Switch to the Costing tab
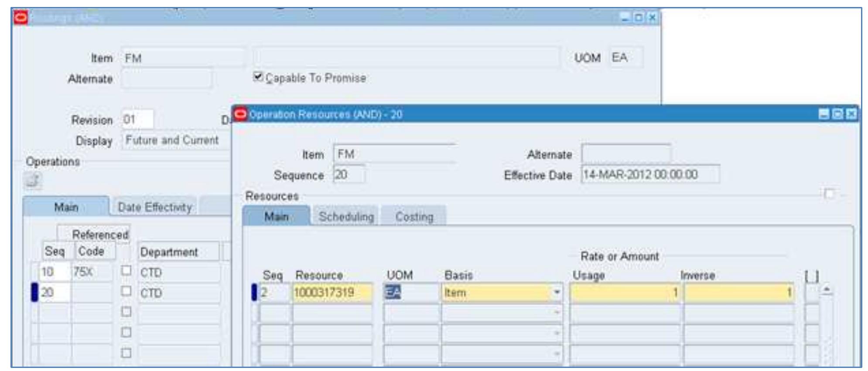The width and height of the screenshot is (868, 371). 414,217
